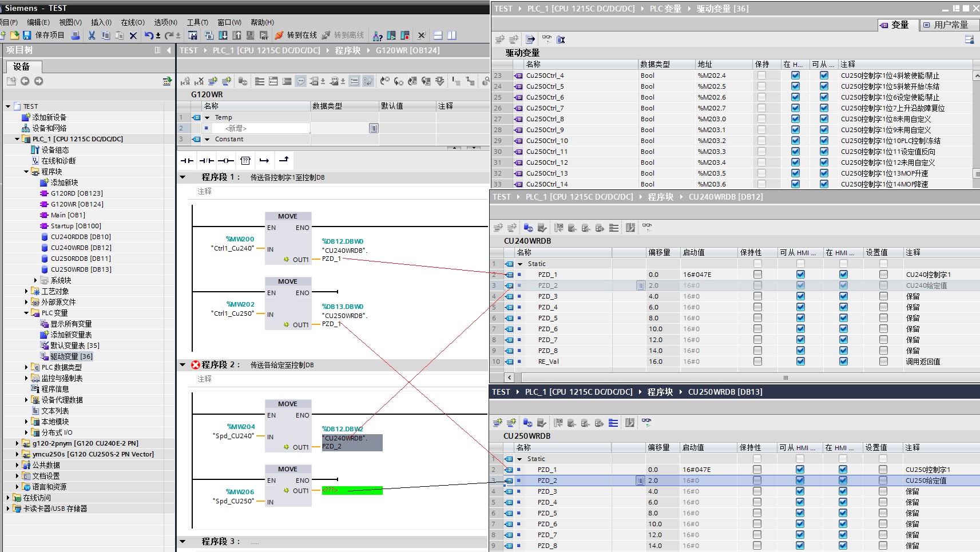
Task: Collapse 程序段 1 network
Action: (x=183, y=177)
